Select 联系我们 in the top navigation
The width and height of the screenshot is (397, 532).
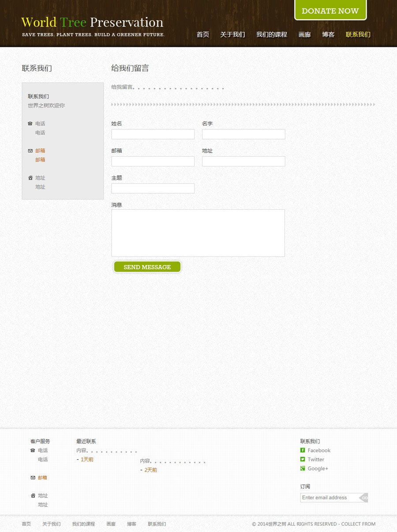[358, 34]
